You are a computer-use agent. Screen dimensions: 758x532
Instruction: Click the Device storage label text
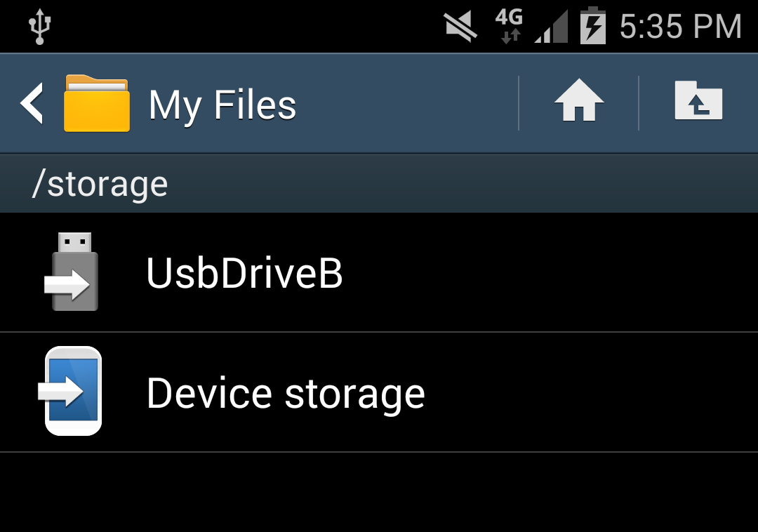286,394
